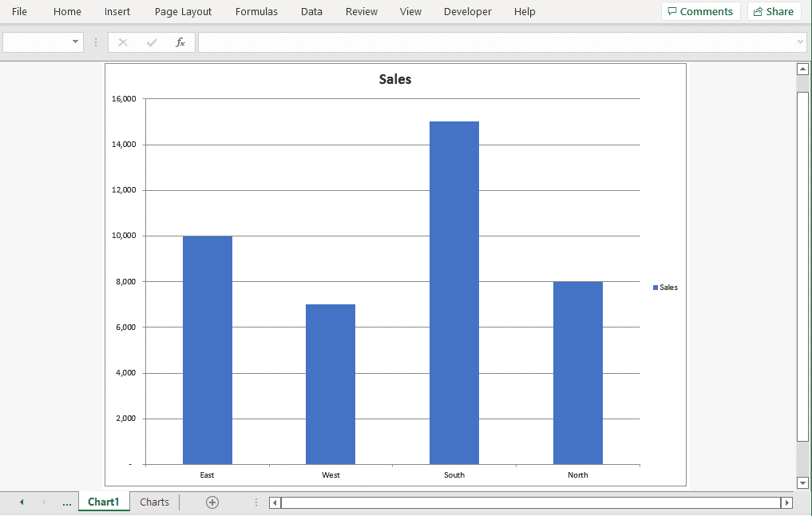Click the Cancel (X) icon in the formula bar
The width and height of the screenshot is (812, 516).
tap(121, 42)
